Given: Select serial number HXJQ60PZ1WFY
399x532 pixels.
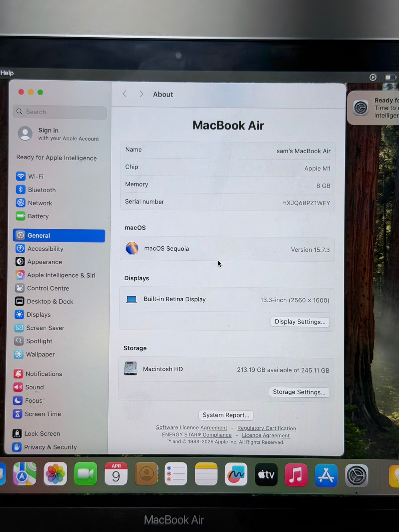Looking at the screenshot, I should pos(306,203).
